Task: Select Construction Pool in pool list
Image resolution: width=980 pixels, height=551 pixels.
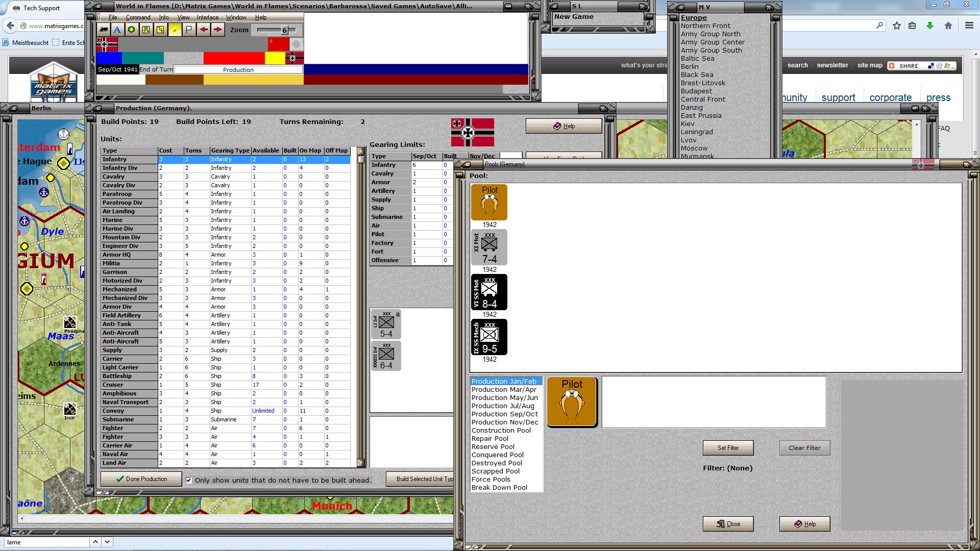Action: click(x=501, y=430)
